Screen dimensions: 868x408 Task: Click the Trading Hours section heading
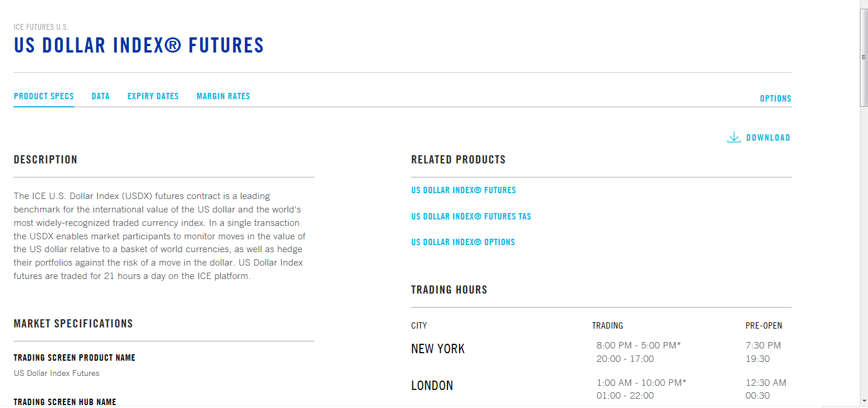(x=449, y=290)
